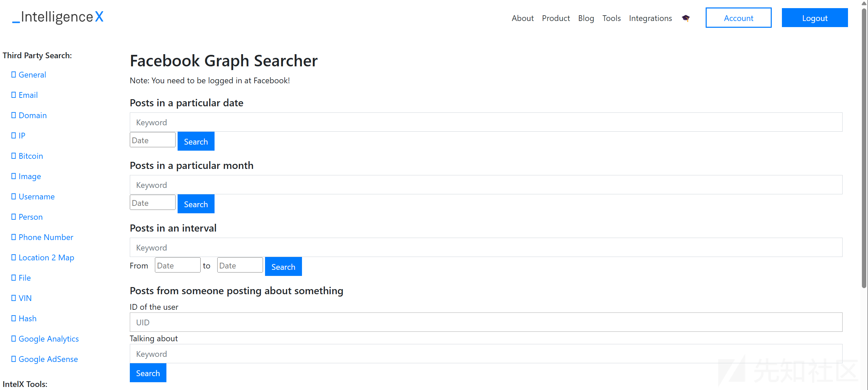Select the From date field in interval
868x390 pixels.
tap(178, 265)
